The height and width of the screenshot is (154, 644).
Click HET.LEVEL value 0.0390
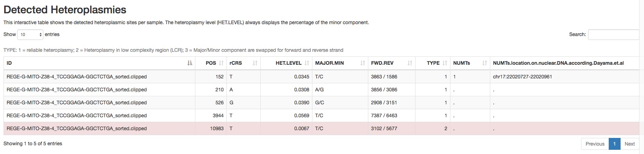(302, 103)
